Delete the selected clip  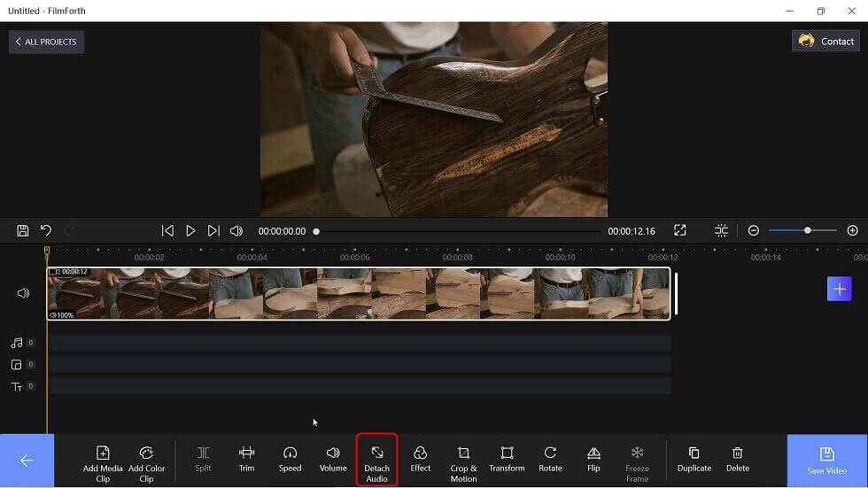coord(737,460)
